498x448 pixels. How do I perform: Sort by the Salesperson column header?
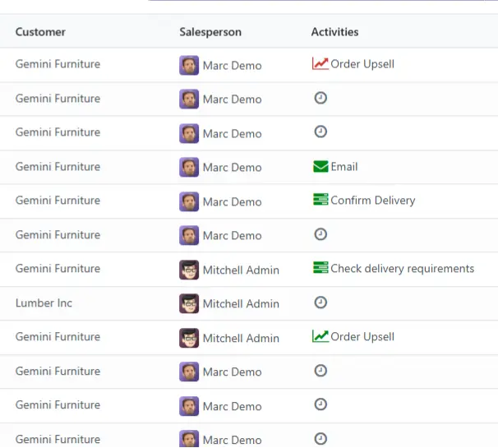210,32
